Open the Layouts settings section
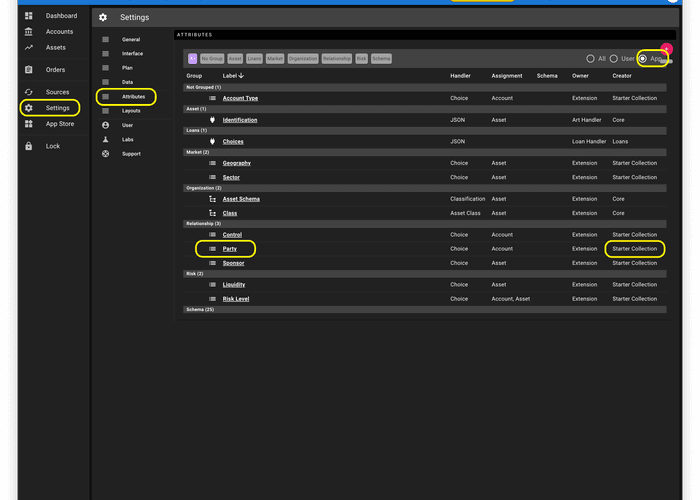The width and height of the screenshot is (700, 500). (131, 111)
